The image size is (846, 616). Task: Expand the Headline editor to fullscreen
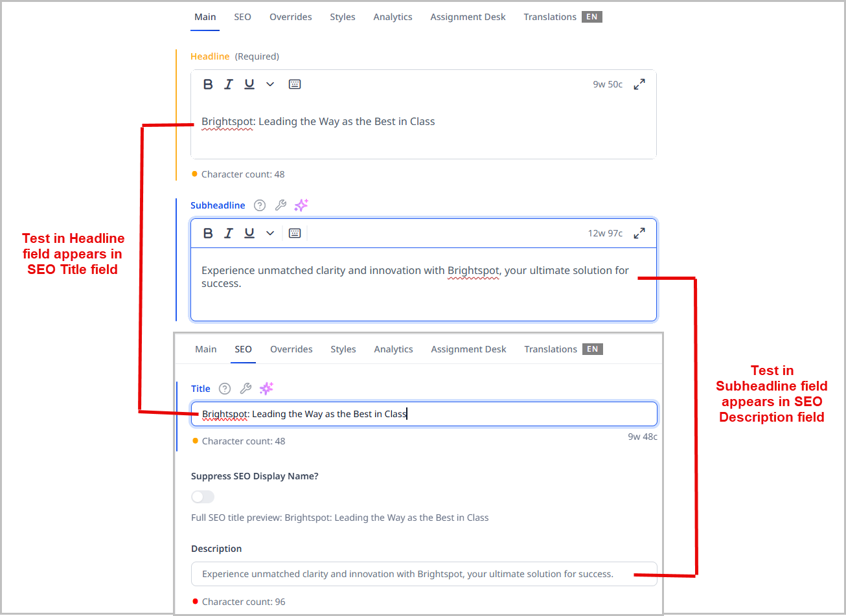(639, 84)
